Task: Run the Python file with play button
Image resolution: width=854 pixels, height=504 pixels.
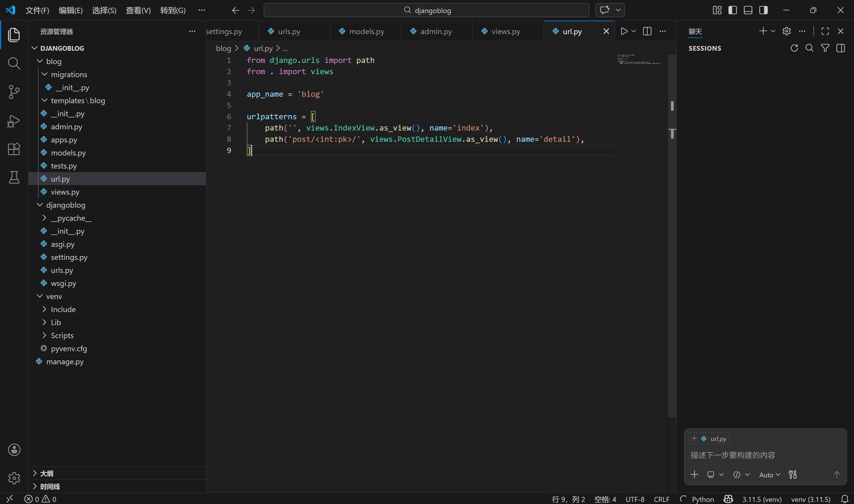Action: tap(624, 31)
